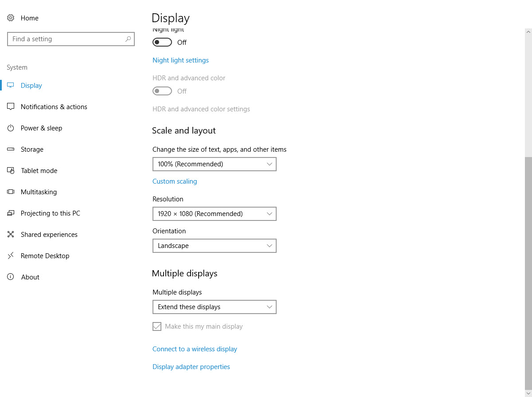
Task: Open Multitasking settings
Action: pyautogui.click(x=11, y=192)
